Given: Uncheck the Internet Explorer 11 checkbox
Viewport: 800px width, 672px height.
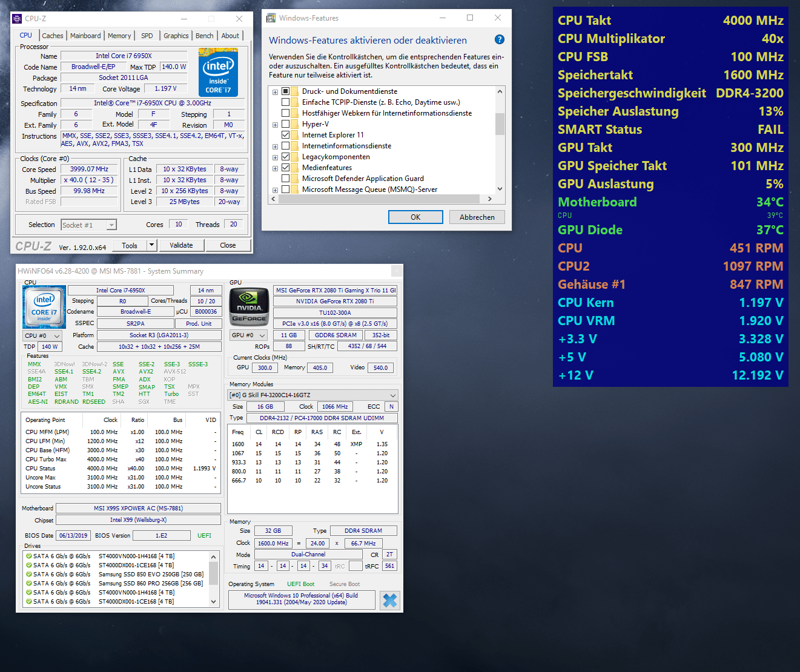Looking at the screenshot, I should pyautogui.click(x=285, y=135).
